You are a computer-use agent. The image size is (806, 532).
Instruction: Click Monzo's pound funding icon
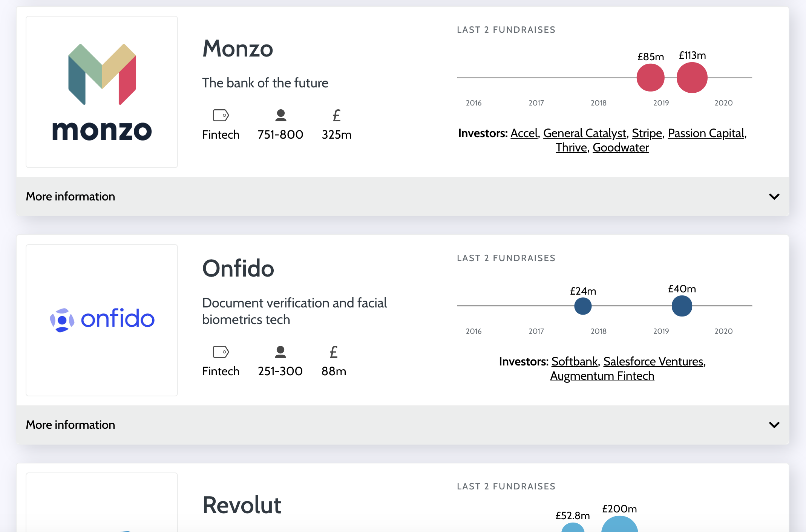pyautogui.click(x=337, y=115)
